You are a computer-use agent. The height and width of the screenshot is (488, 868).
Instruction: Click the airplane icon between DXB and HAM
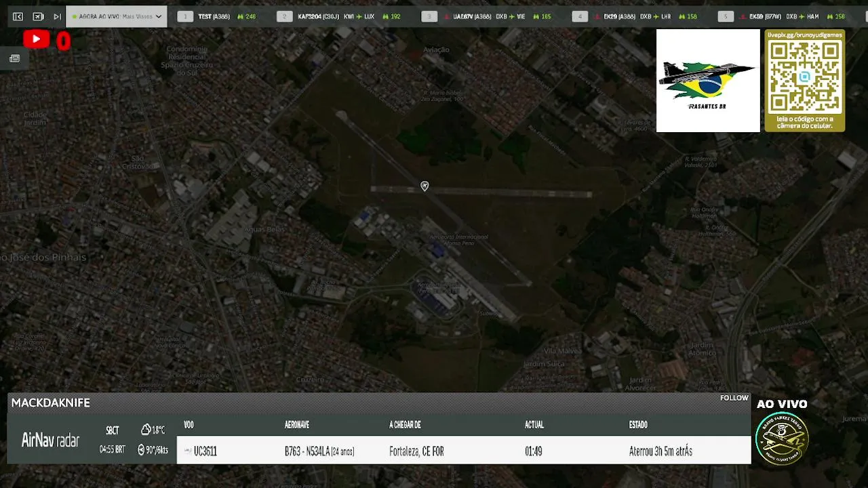pyautogui.click(x=802, y=16)
